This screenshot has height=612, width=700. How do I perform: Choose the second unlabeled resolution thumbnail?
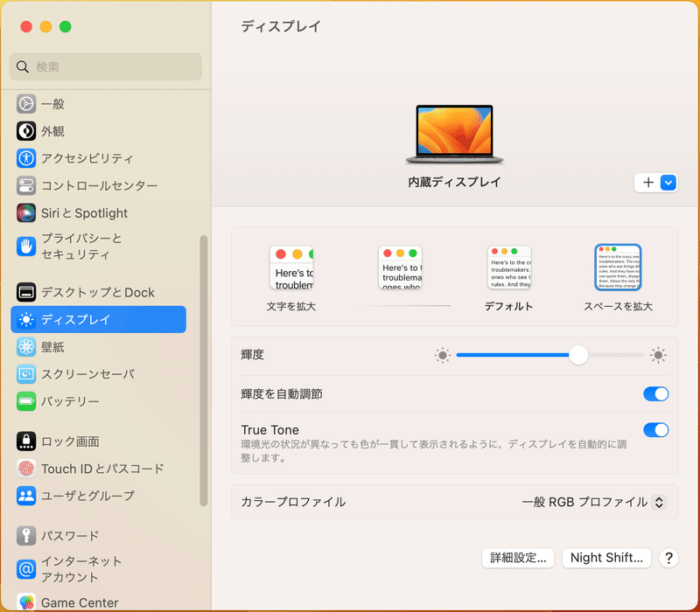pyautogui.click(x=401, y=268)
